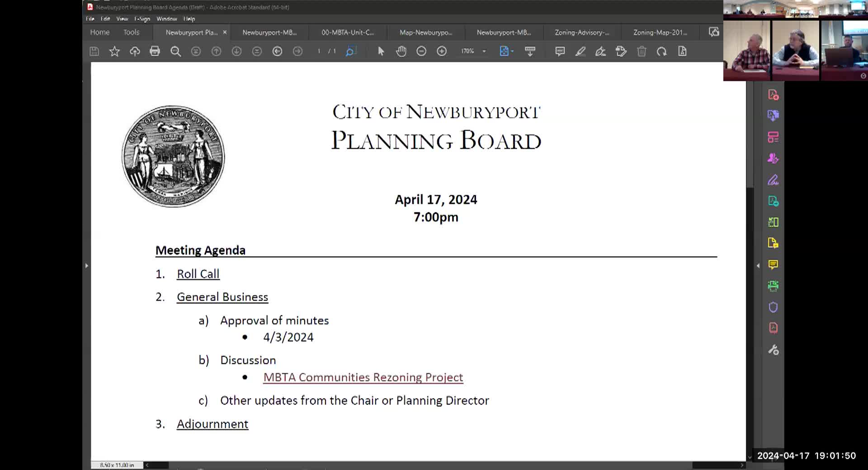Switch to the Tools tab
Screen dimensions: 868x470
pyautogui.click(x=131, y=32)
